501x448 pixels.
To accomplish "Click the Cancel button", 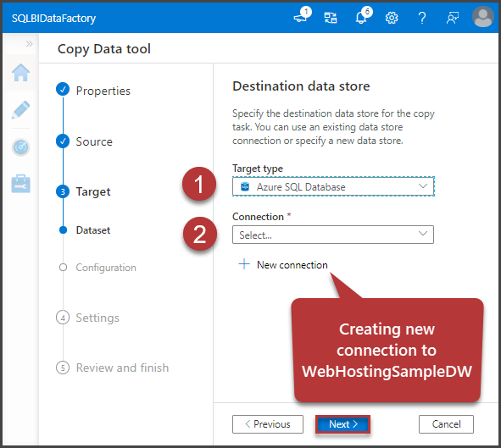I will click(x=446, y=424).
